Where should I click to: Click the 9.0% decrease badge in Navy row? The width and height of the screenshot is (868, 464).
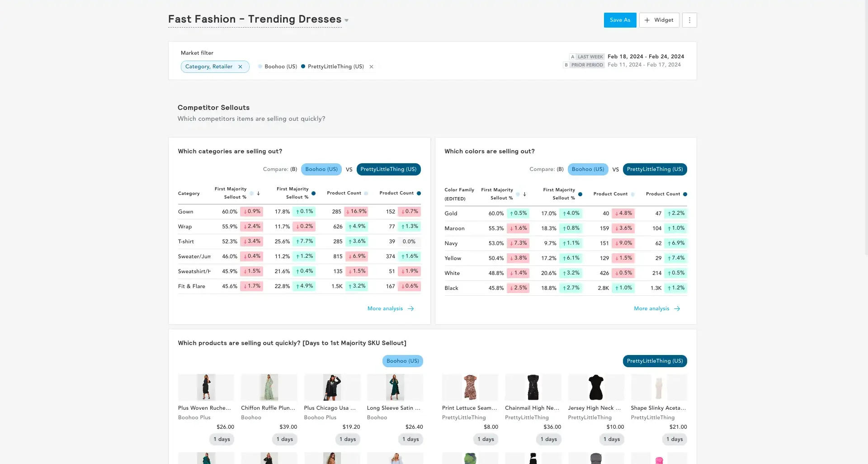[x=623, y=243]
